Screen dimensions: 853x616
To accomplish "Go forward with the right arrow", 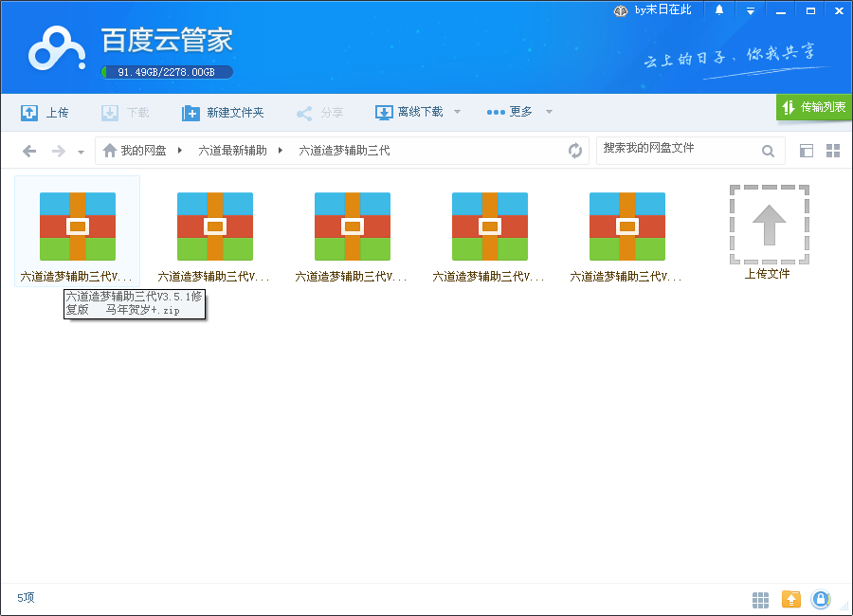I will 58,151.
